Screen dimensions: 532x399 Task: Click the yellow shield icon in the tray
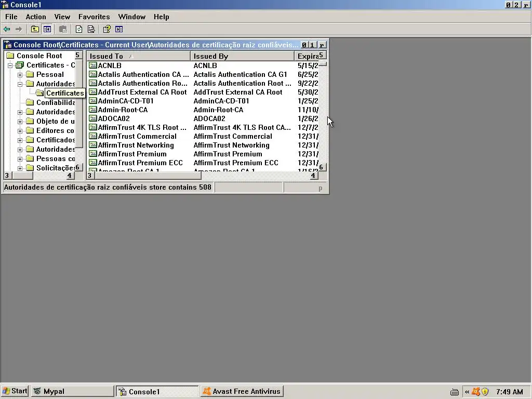[485, 392]
